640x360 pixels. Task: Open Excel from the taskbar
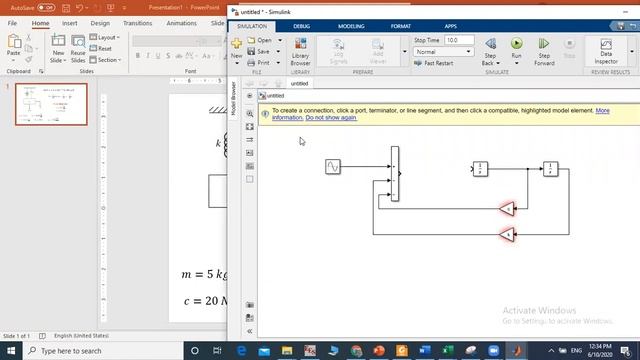[448, 351]
